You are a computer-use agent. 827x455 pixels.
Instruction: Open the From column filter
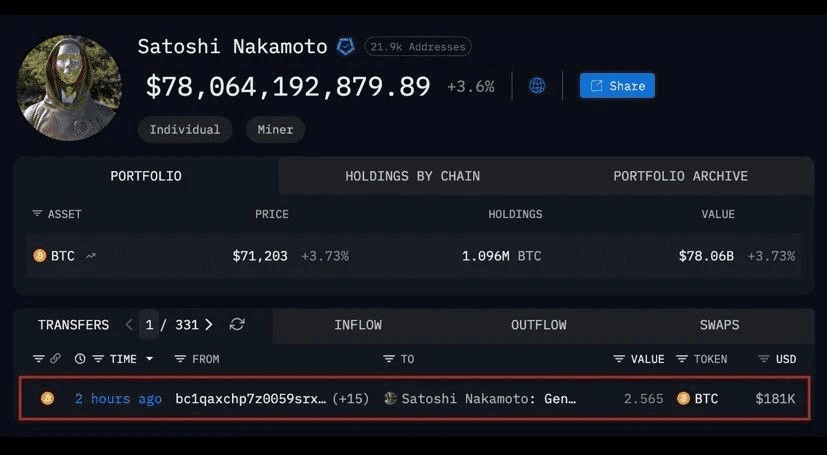coord(180,359)
